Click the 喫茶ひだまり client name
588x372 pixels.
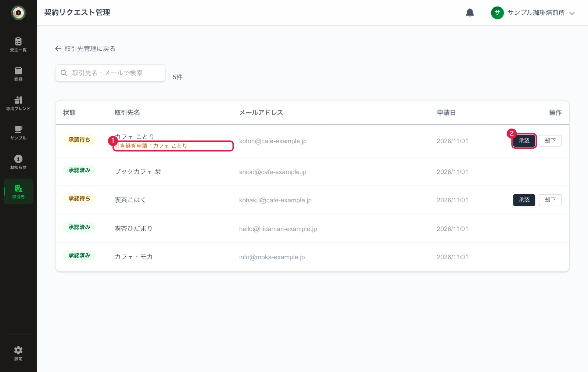(133, 228)
